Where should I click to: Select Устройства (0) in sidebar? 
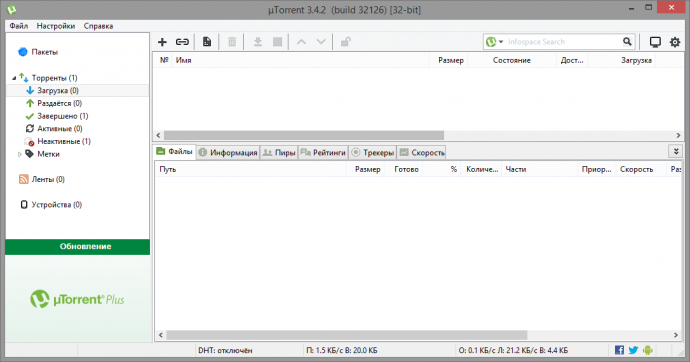pos(56,205)
